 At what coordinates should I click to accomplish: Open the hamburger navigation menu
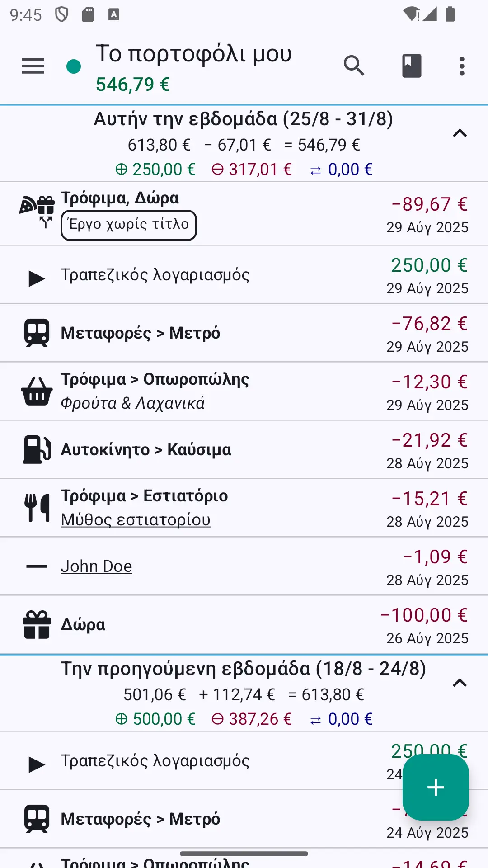click(33, 66)
